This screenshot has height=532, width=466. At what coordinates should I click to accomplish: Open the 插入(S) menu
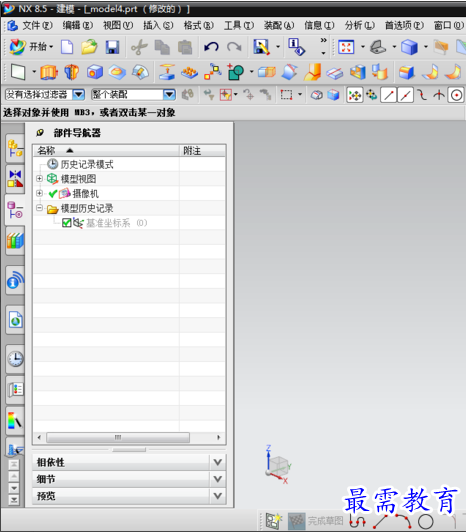coord(158,25)
